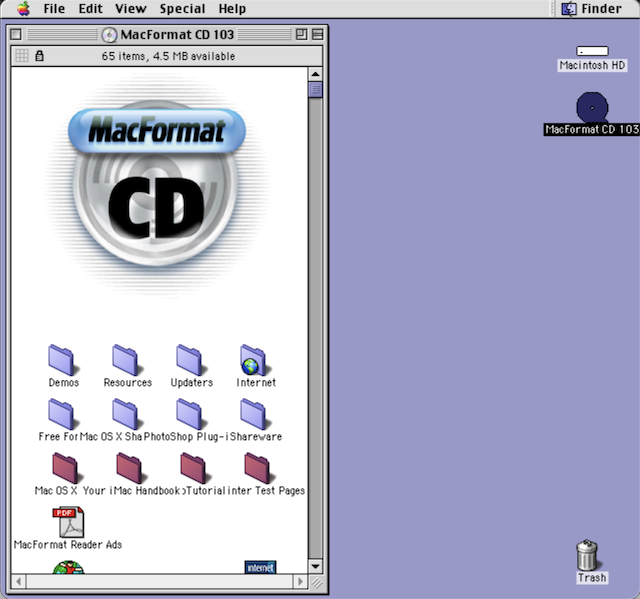Select the Macintosh HD desktop icon
The height and width of the screenshot is (599, 640).
pos(592,51)
